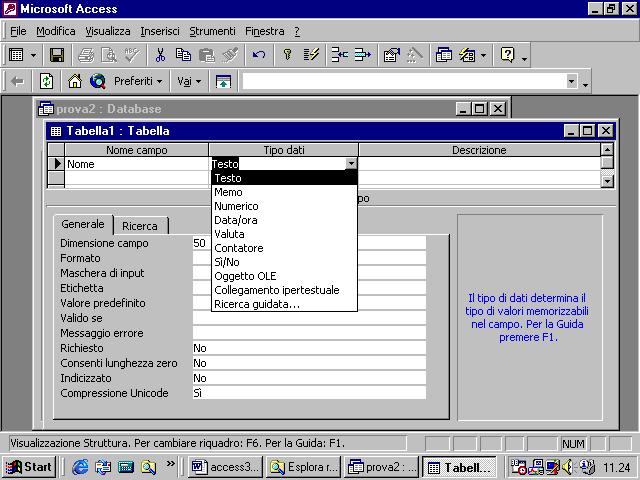Click the Compressione Unicode property field

pyautogui.click(x=309, y=393)
